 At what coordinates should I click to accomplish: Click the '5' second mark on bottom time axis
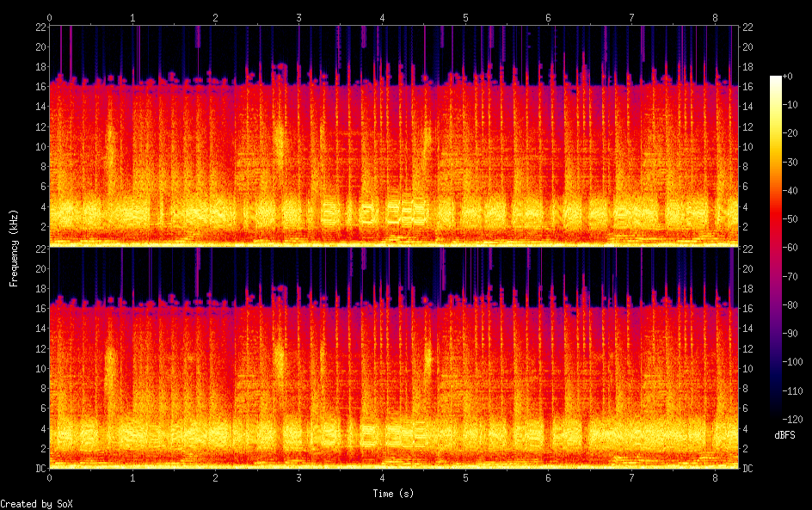465,477
